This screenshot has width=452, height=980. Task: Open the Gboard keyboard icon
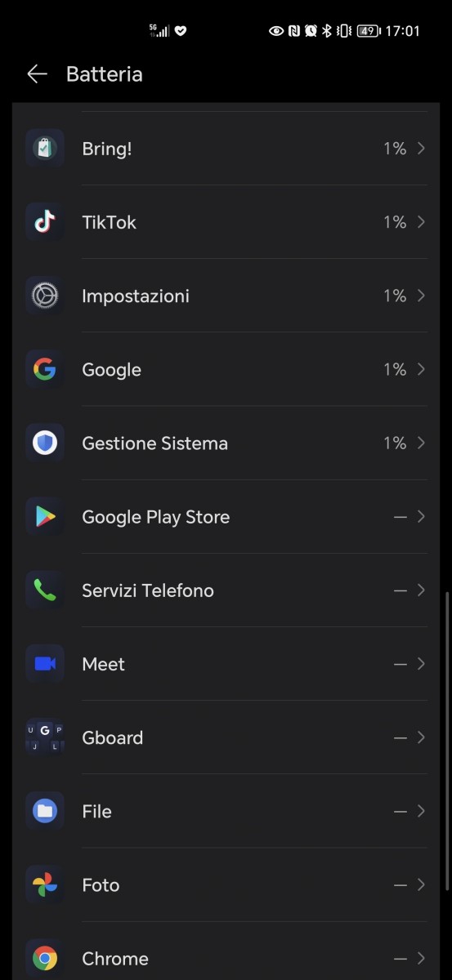[x=45, y=737]
